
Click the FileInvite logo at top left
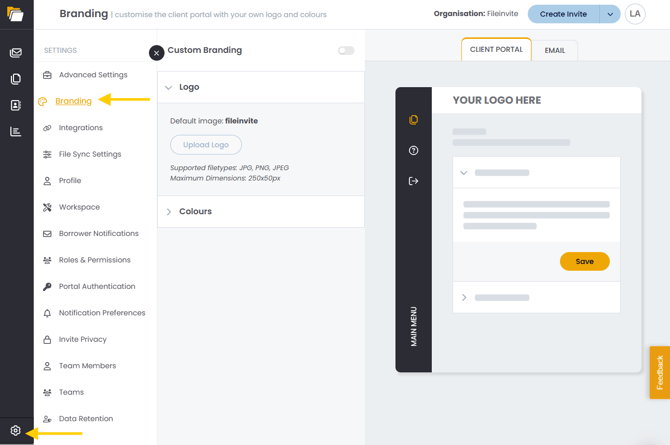[15, 14]
